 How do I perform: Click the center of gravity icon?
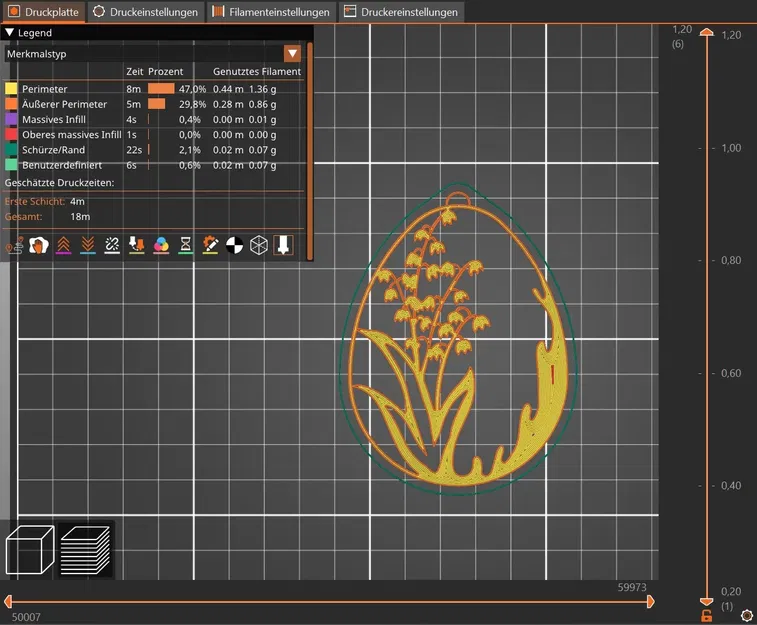pyautogui.click(x=234, y=245)
